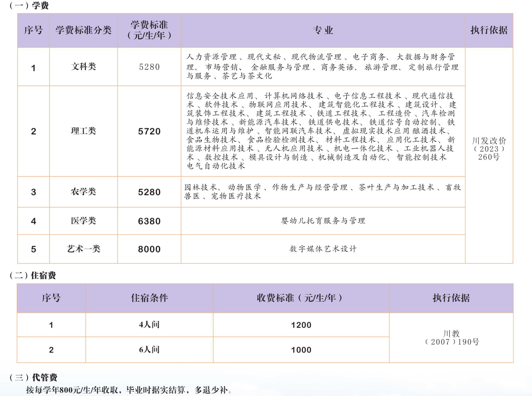
Task: Click the 艺术一类 category cell
Action: click(84, 249)
